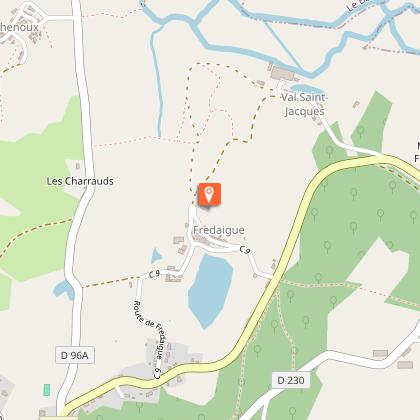The height and width of the screenshot is (420, 420).
Task: Click the building at Val Saint-Jacques
Action: click(283, 74)
